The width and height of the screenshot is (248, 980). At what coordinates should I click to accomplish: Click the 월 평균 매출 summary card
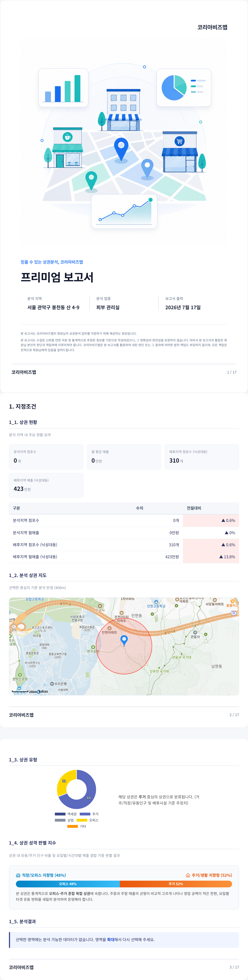(x=124, y=457)
